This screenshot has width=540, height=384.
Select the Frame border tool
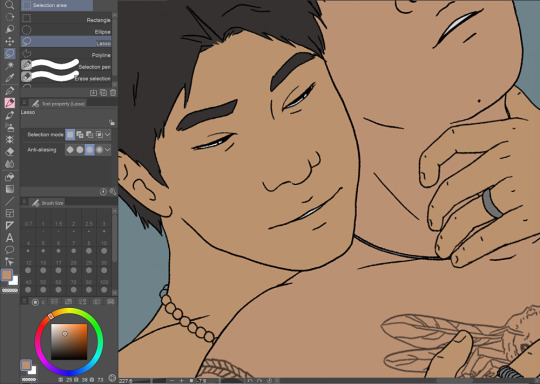click(x=10, y=213)
